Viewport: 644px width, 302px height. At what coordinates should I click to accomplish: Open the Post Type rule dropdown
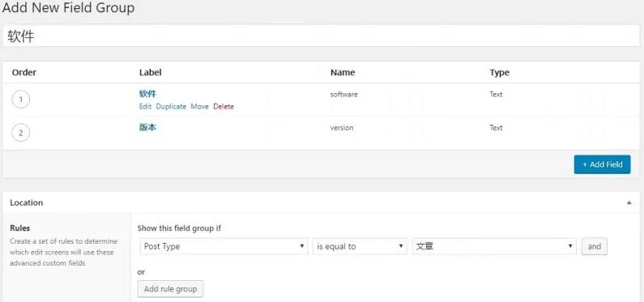pos(224,247)
